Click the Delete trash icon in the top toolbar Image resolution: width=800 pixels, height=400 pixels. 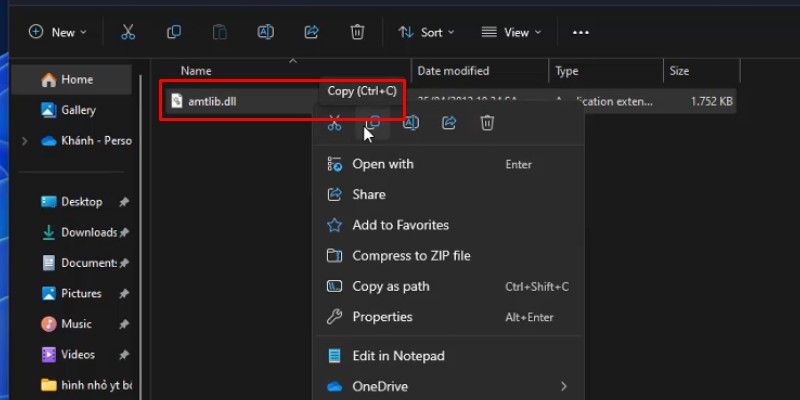coord(357,32)
